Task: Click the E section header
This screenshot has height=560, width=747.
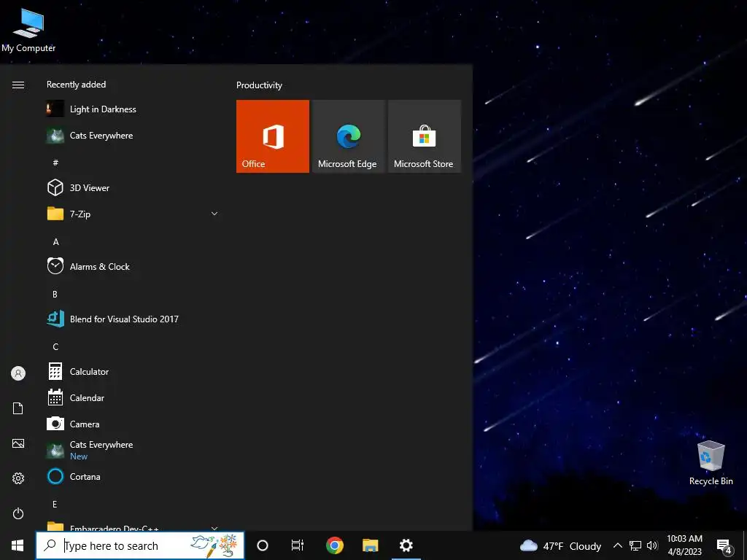Action: (x=55, y=505)
